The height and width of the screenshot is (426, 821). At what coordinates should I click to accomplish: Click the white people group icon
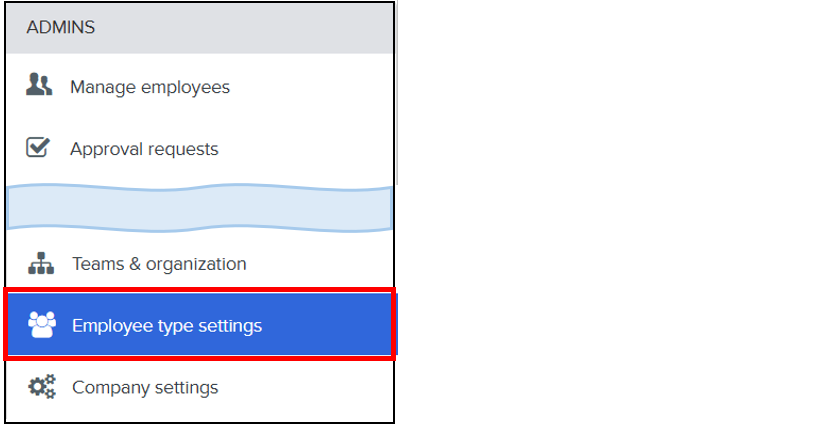point(42,324)
